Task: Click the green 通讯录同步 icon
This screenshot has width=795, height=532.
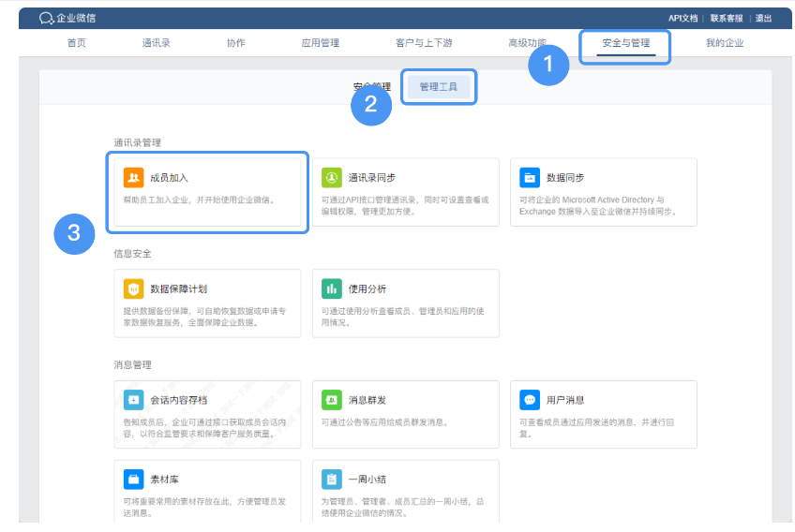Action: (332, 177)
